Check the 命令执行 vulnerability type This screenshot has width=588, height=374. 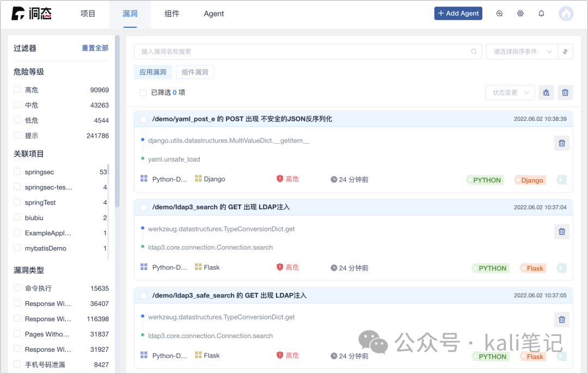pos(17,288)
